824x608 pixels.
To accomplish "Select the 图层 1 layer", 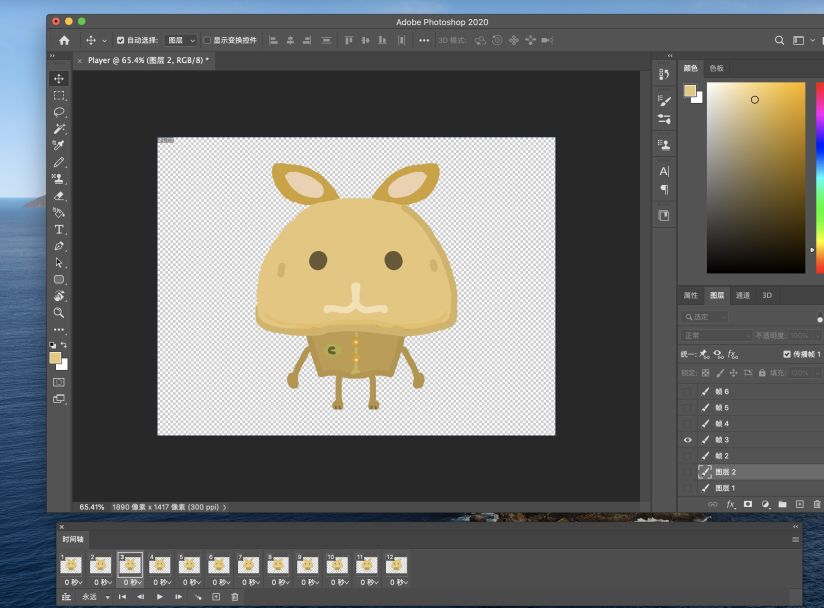I will (725, 488).
